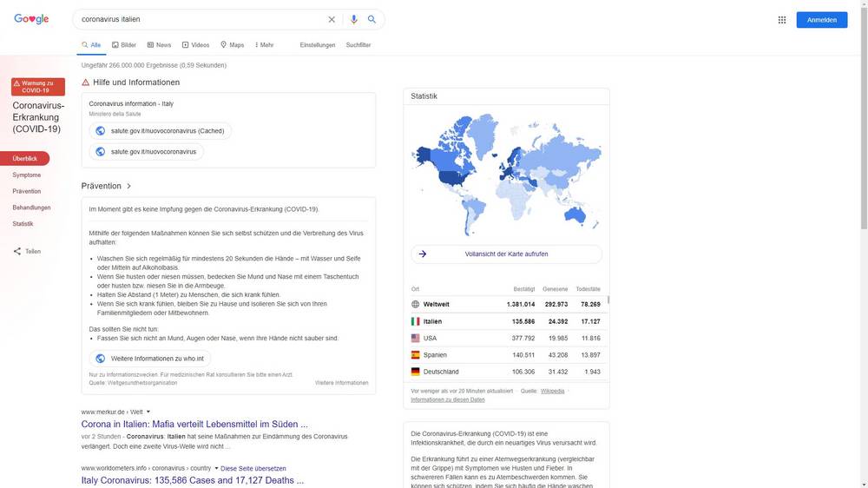The width and height of the screenshot is (868, 488).
Task: Go to Statistik in the sidebar
Action: (23, 224)
